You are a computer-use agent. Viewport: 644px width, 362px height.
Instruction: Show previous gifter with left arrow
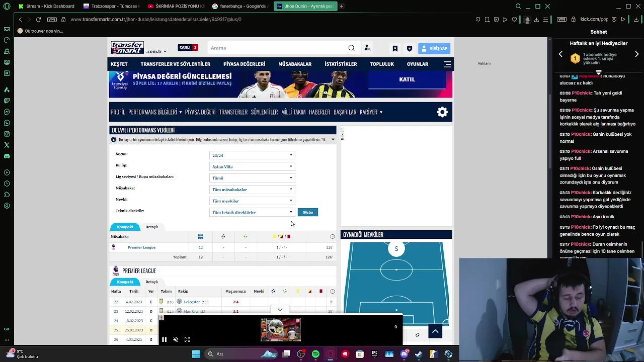point(560,54)
